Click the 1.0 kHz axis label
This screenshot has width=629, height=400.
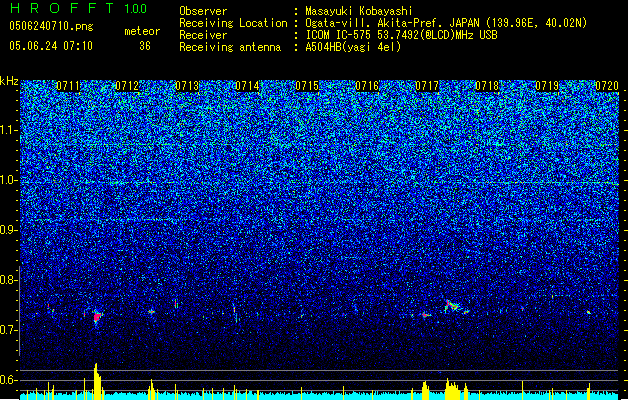[9, 180]
